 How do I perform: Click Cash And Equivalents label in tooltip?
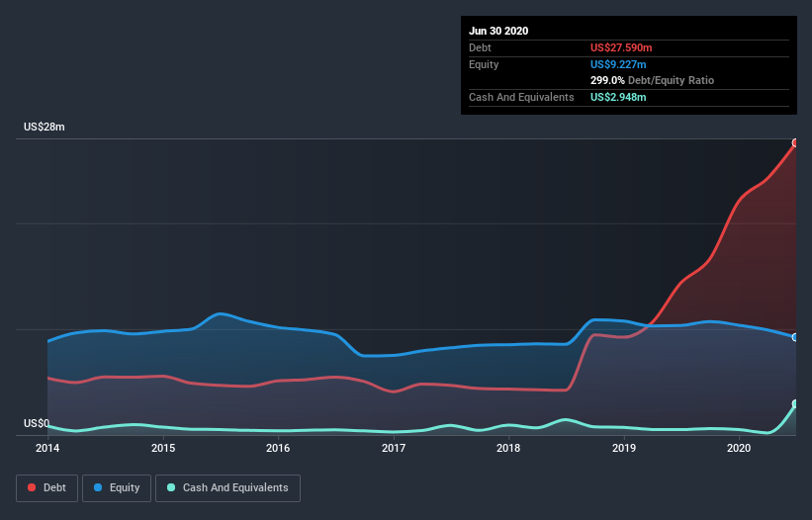(x=521, y=97)
